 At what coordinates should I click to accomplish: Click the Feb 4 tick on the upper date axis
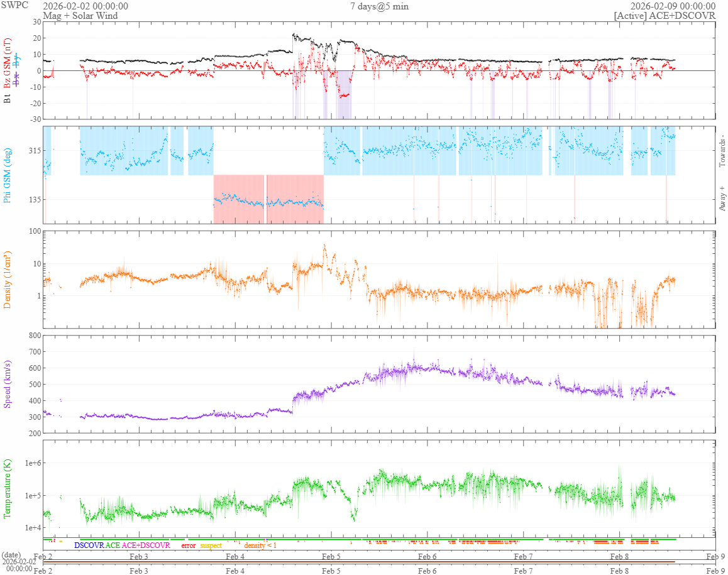(x=235, y=556)
